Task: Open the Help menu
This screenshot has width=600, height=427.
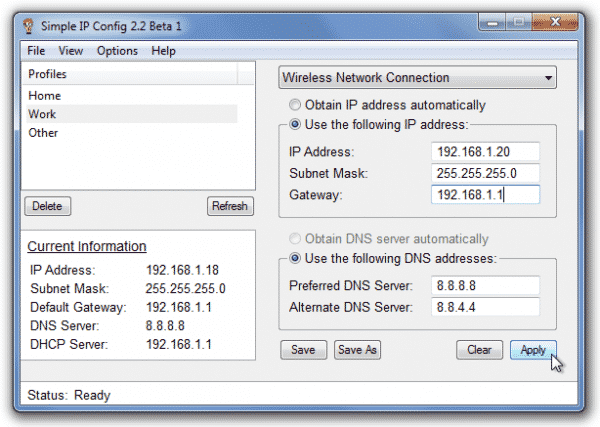Action: point(163,50)
